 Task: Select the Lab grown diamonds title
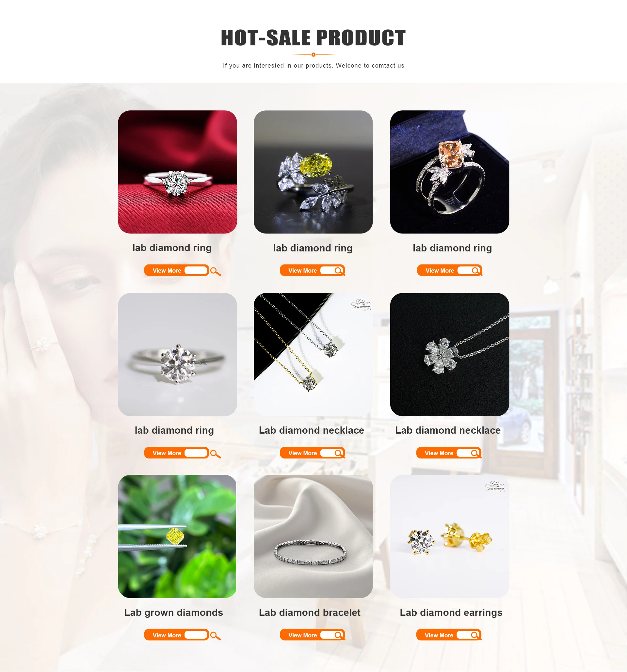tap(174, 613)
